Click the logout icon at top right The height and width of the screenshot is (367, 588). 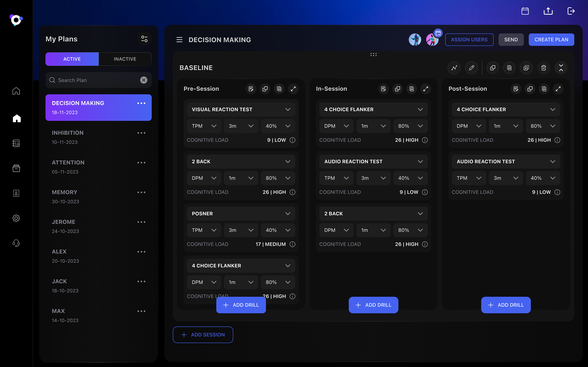(x=571, y=11)
